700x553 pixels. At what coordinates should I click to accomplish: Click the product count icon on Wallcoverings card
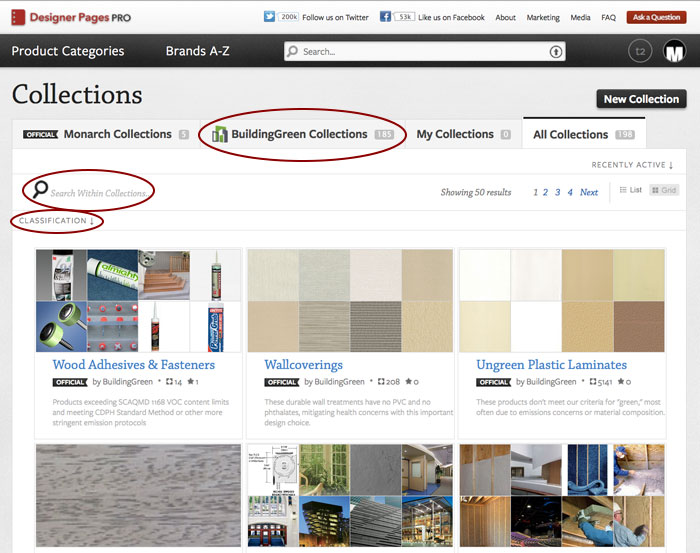[x=381, y=382]
